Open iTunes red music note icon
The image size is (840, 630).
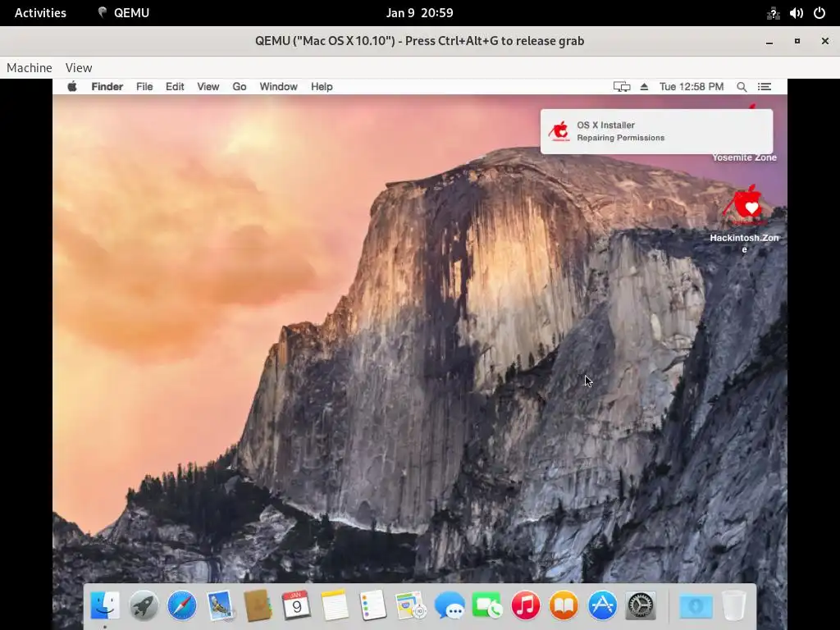[526, 606]
